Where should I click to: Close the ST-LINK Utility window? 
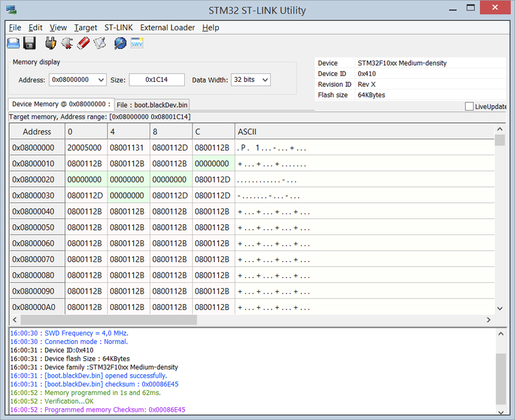pos(495,8)
